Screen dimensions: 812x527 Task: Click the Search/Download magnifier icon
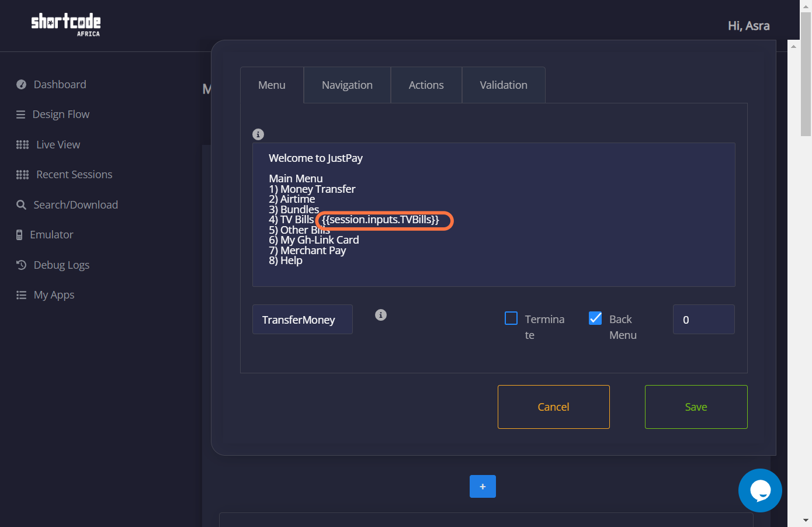click(22, 205)
